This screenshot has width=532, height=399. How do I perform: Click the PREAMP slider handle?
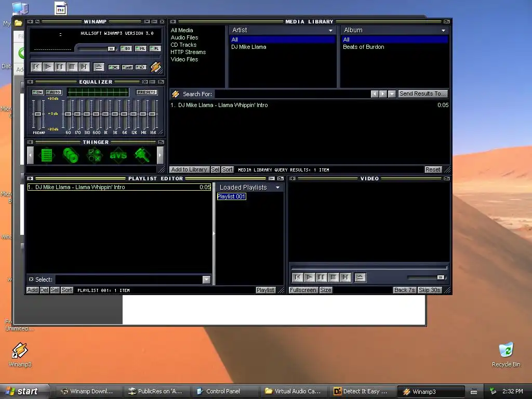(x=38, y=114)
